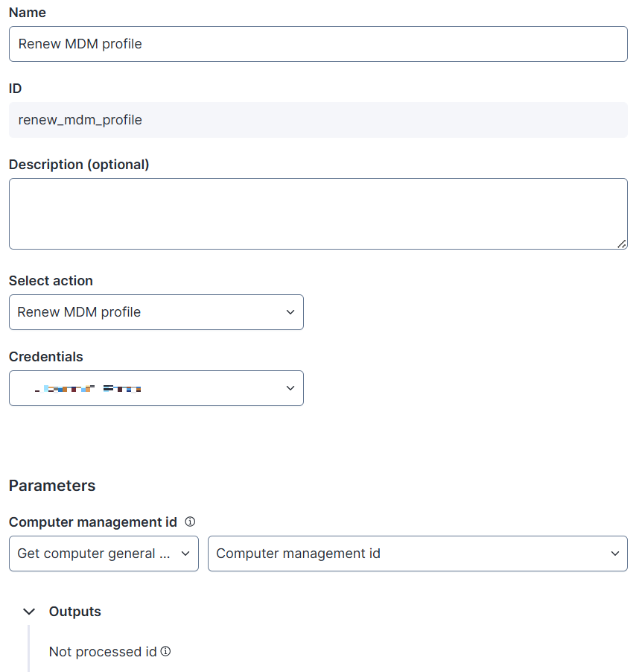Click the Computer management id parameter label

93,522
